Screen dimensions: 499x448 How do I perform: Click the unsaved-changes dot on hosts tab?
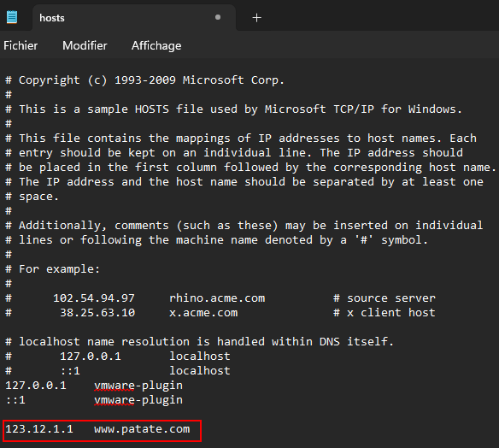[x=218, y=17]
